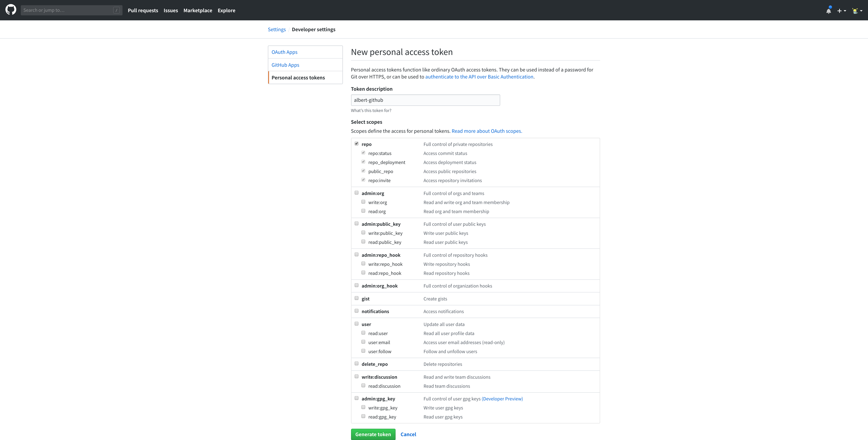Image resolution: width=868 pixels, height=440 pixels.
Task: Open the user avatar menu
Action: coord(857,11)
